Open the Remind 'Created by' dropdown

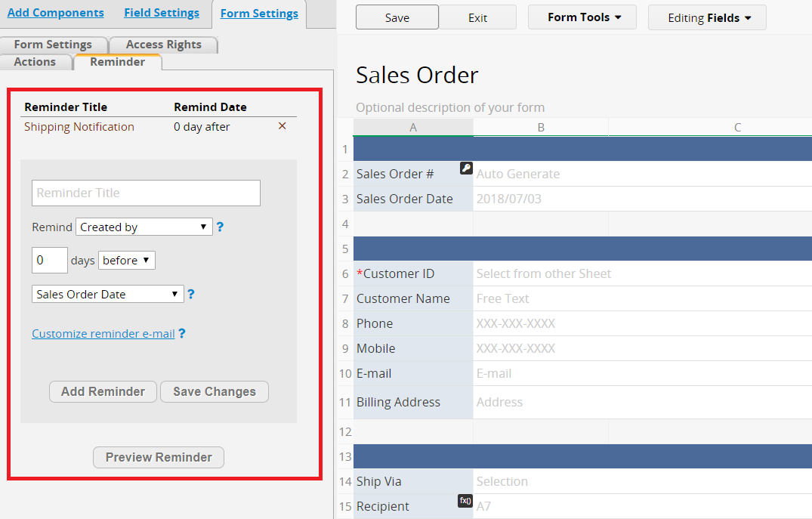(144, 227)
